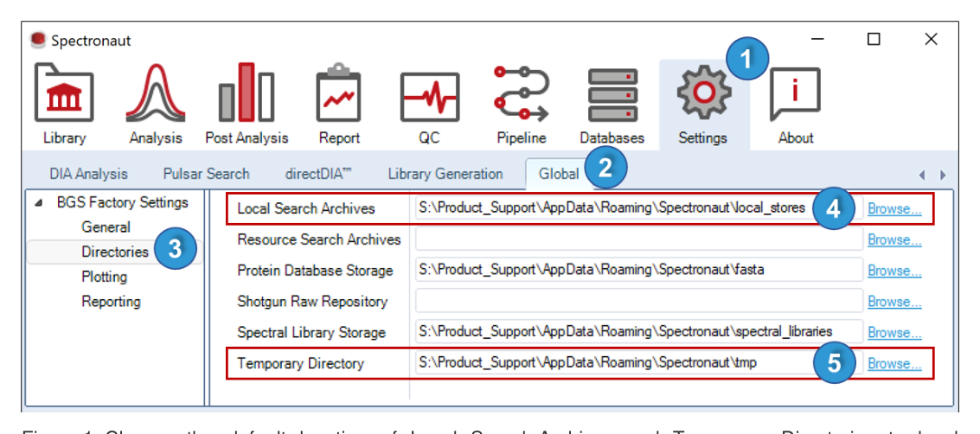This screenshot has height=434, width=980.
Task: Open the Library section icon
Action: 64,93
